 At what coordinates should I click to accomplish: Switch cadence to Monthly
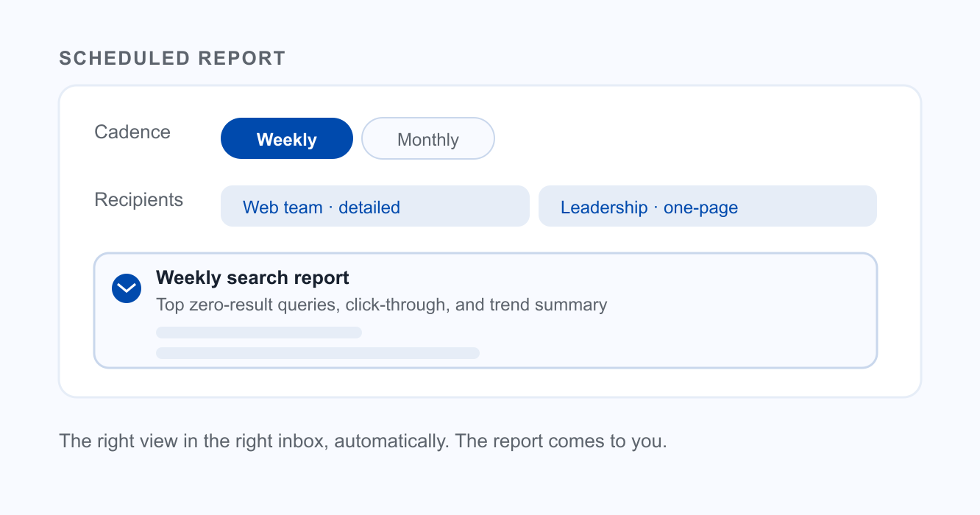(x=428, y=138)
